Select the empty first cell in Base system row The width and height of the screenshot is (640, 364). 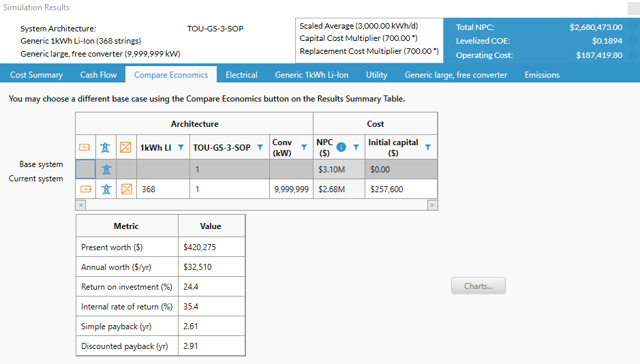click(x=86, y=169)
